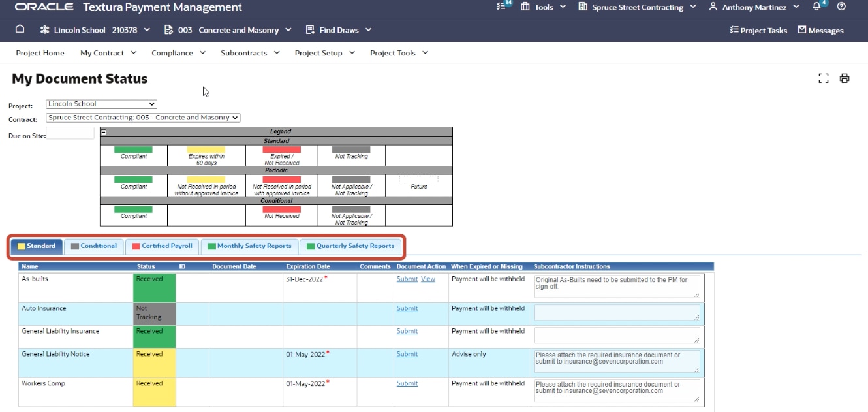Viewport: 868px width, 412px height.
Task: Click the notifications bell icon
Action: (817, 7)
